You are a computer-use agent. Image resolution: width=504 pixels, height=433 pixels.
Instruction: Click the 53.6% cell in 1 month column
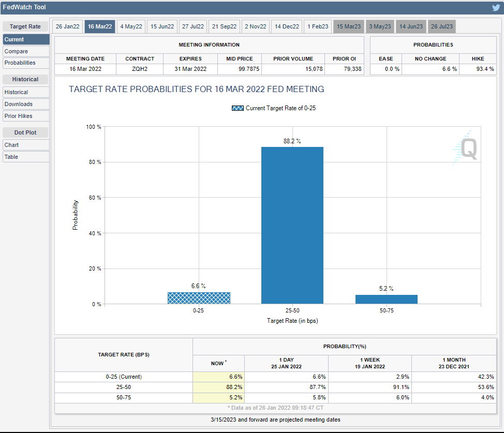[x=454, y=387]
